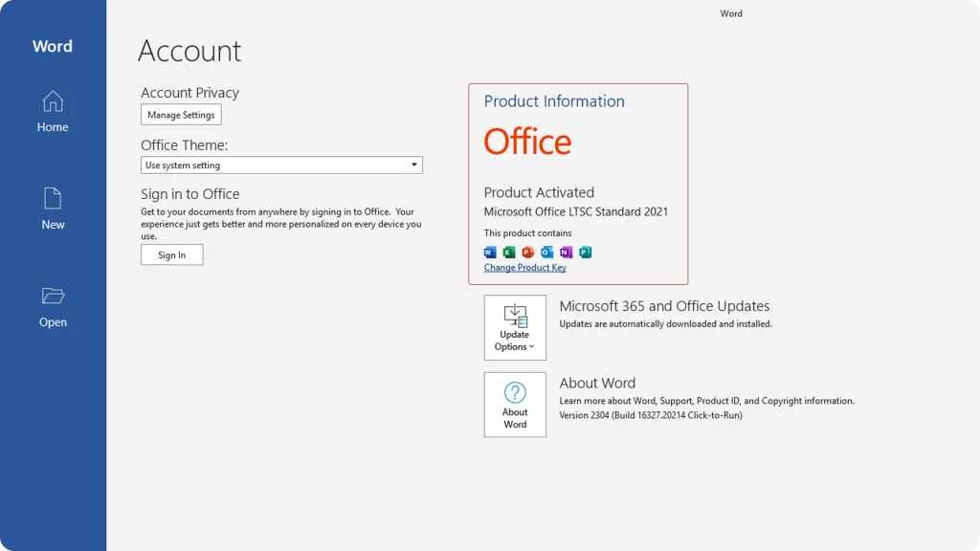Screen dimensions: 980x551
Task: Click 'Microsoft Office LTSC Standard 2021' text
Action: 575,211
